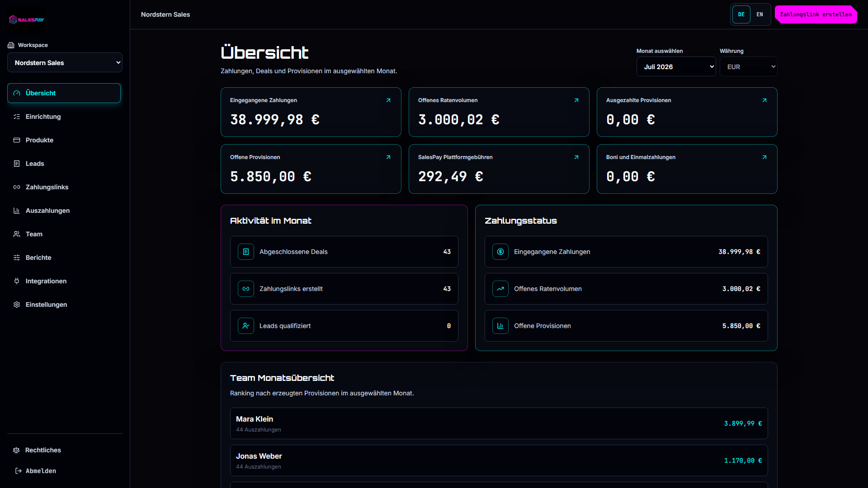
Task: Open arrow on Offenes Ratenvolumen card
Action: click(576, 100)
